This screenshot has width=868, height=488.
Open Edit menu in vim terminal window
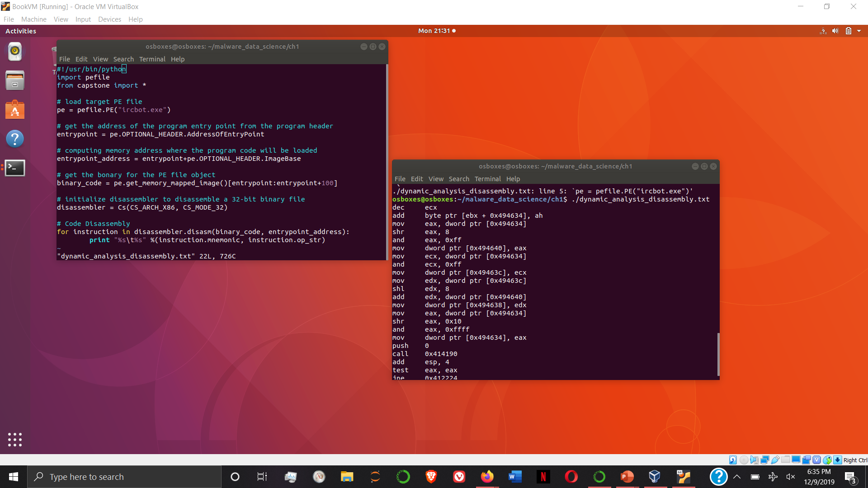coord(81,59)
